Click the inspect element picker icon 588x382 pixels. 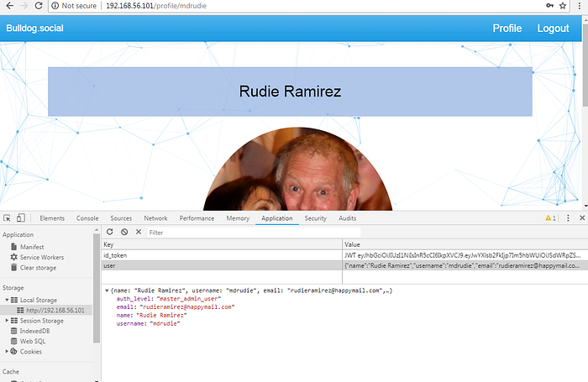[7, 218]
